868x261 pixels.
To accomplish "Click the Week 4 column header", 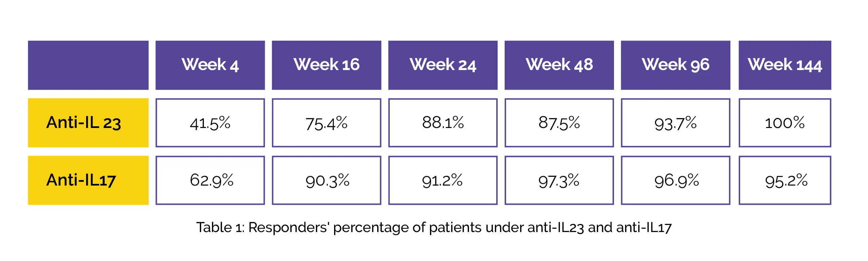I will tap(210, 65).
